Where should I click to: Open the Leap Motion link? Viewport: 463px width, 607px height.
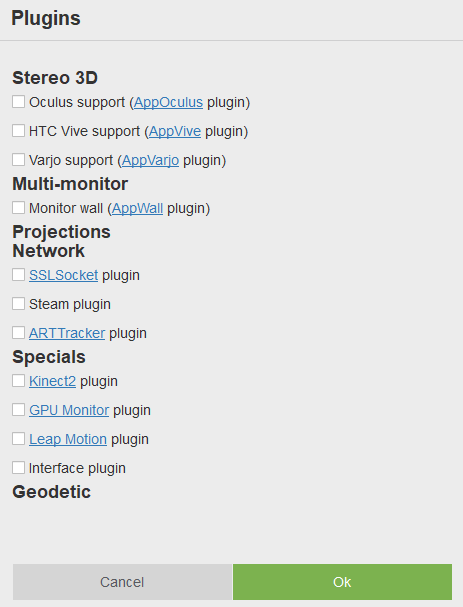pyautogui.click(x=68, y=439)
